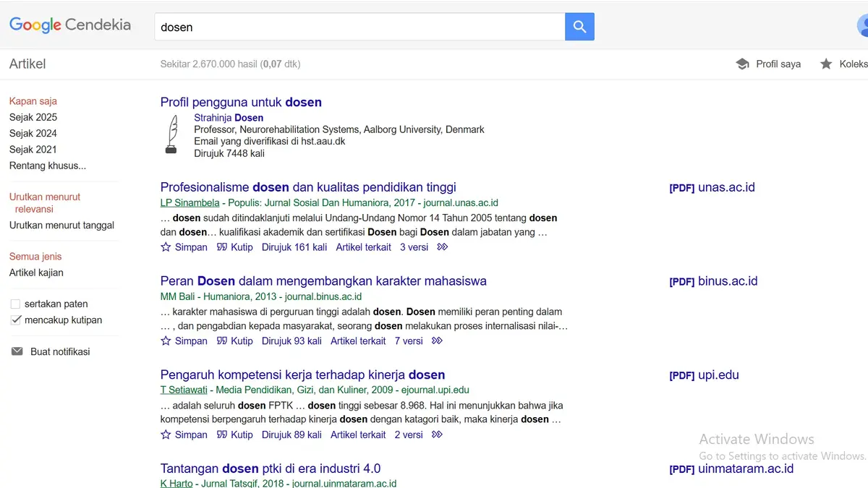Open author profile LP Sinambela
The width and height of the screenshot is (868, 488).
pos(190,202)
